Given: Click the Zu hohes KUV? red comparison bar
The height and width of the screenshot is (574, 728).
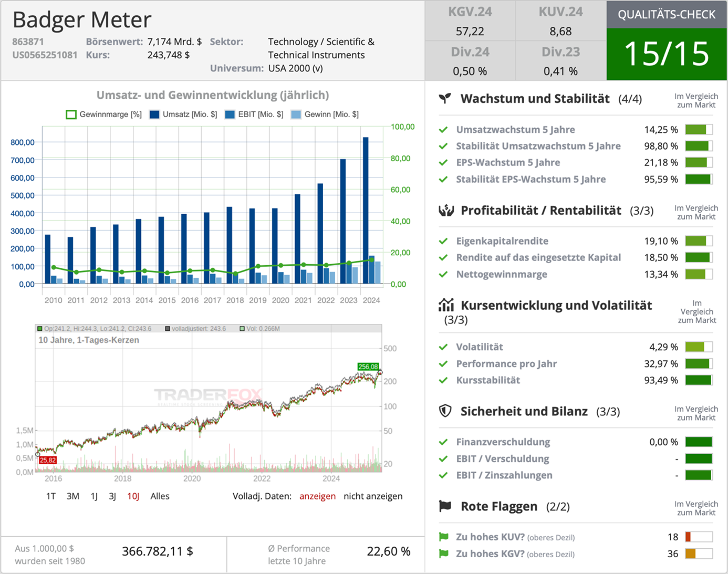Looking at the screenshot, I should [699, 537].
